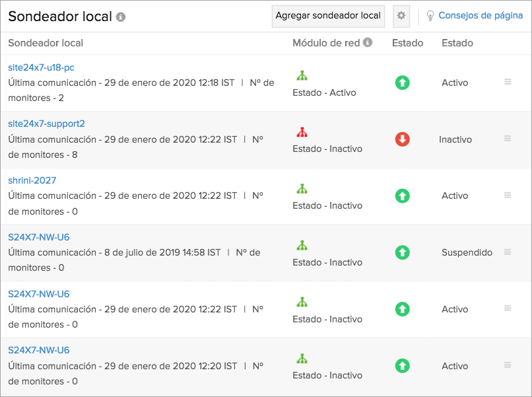The image size is (532, 397).
Task: Click 'Activo' status in S24X7-NW-U6 12:22 row
Action: point(455,309)
